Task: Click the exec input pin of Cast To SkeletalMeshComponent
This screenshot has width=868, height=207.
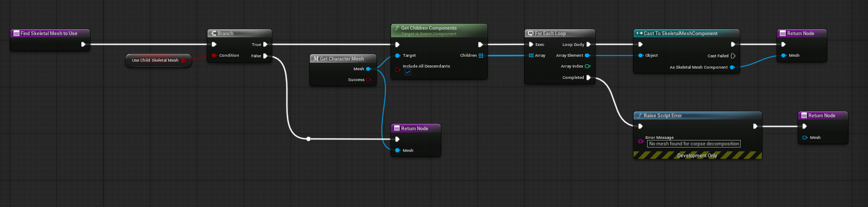Action: (641, 44)
